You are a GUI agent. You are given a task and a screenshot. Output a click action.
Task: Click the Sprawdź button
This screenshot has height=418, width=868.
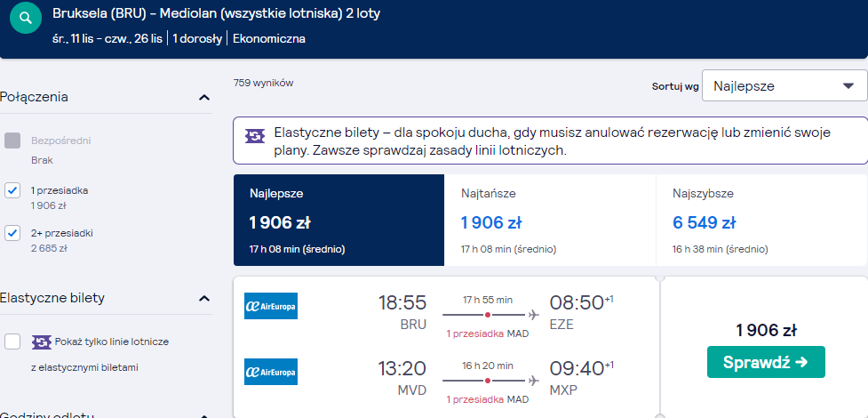766,362
